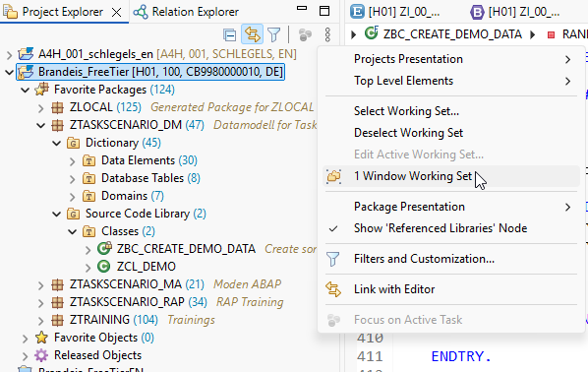The width and height of the screenshot is (588, 372).
Task: Switch to the Relation Explorer tab
Action: (x=187, y=12)
